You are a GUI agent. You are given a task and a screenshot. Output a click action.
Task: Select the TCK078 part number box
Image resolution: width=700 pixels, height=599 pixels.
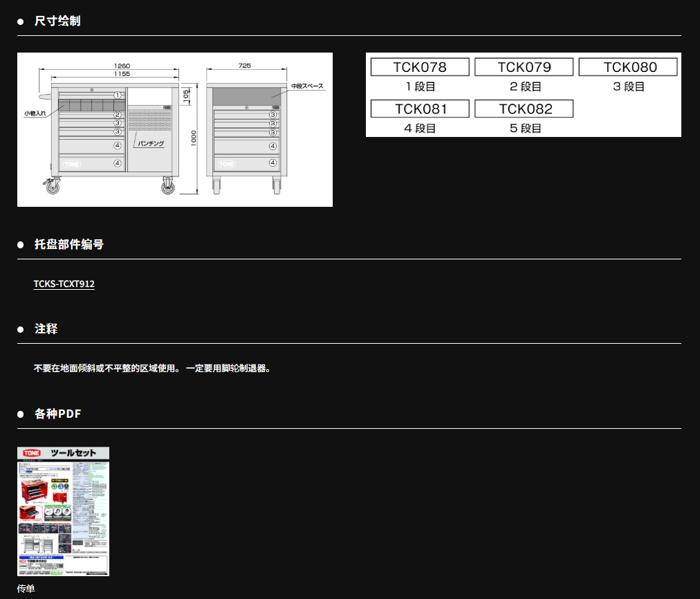pos(420,67)
